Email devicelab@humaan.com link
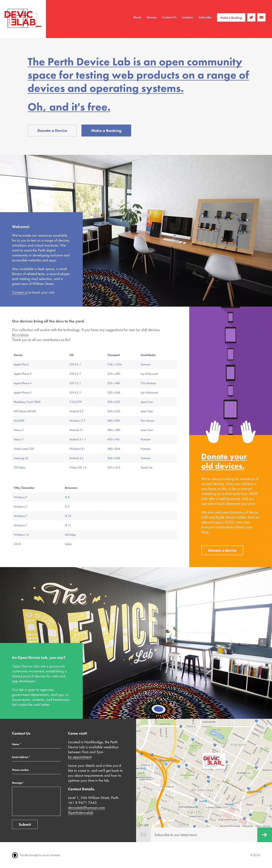 pyautogui.click(x=86, y=807)
